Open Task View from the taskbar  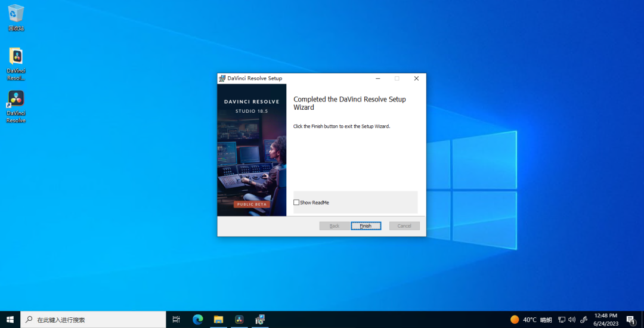176,320
